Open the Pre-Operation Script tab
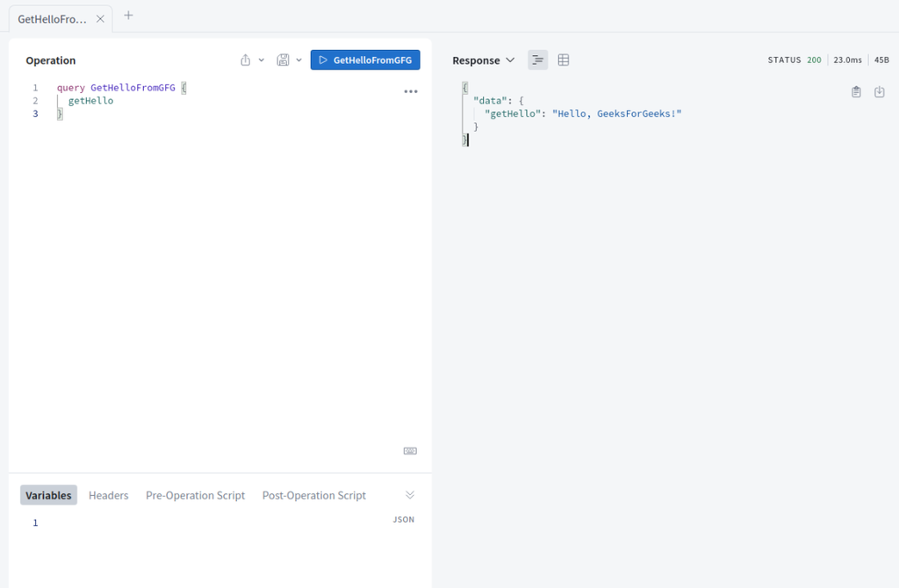899x588 pixels. click(x=195, y=495)
